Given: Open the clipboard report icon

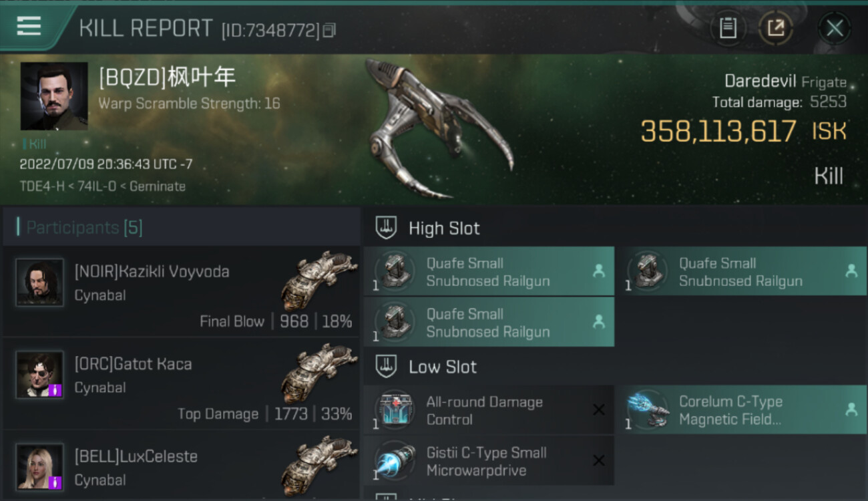Looking at the screenshot, I should (x=728, y=28).
